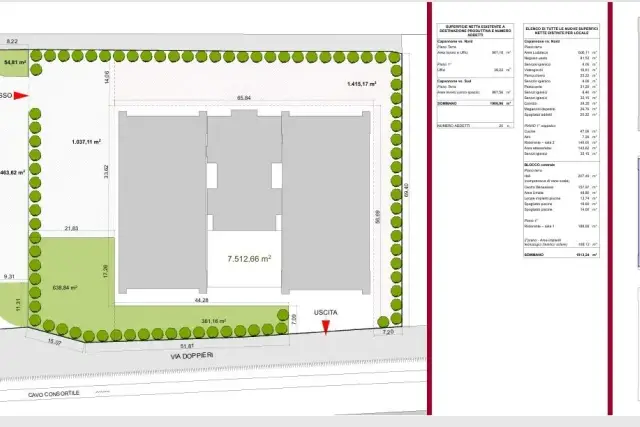Select the 7,09 vertical dimension
This screenshot has width=640, height=427.
point(295,319)
